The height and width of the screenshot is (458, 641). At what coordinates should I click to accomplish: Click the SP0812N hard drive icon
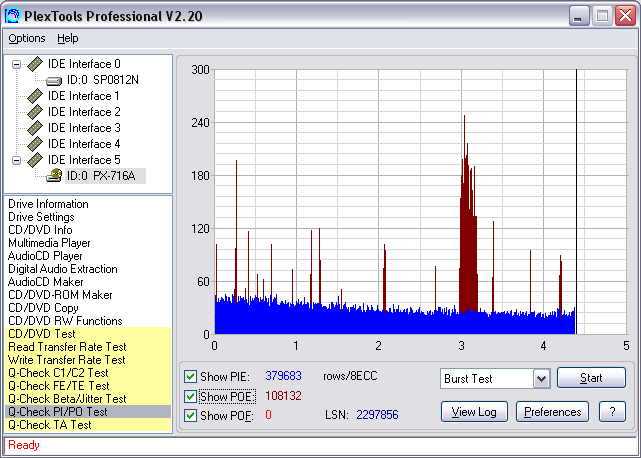click(x=54, y=81)
